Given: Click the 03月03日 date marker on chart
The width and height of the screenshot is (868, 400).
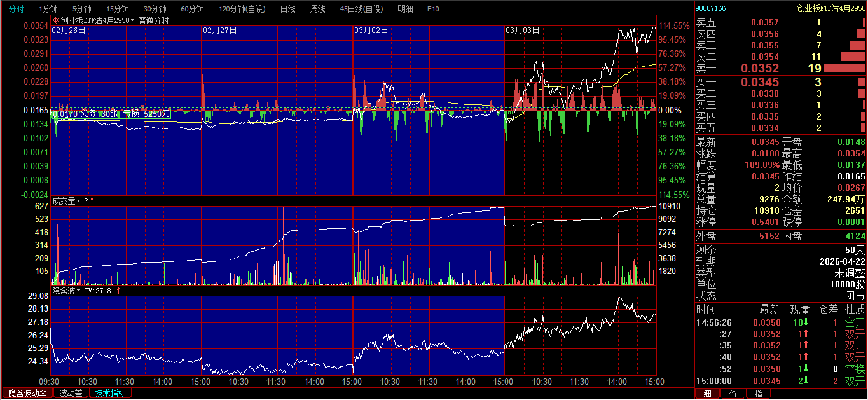Looking at the screenshot, I should point(522,30).
